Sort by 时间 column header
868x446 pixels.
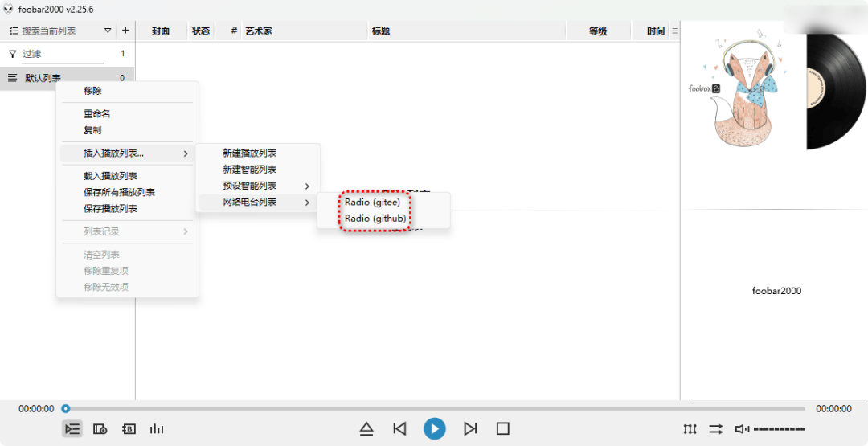pyautogui.click(x=652, y=31)
